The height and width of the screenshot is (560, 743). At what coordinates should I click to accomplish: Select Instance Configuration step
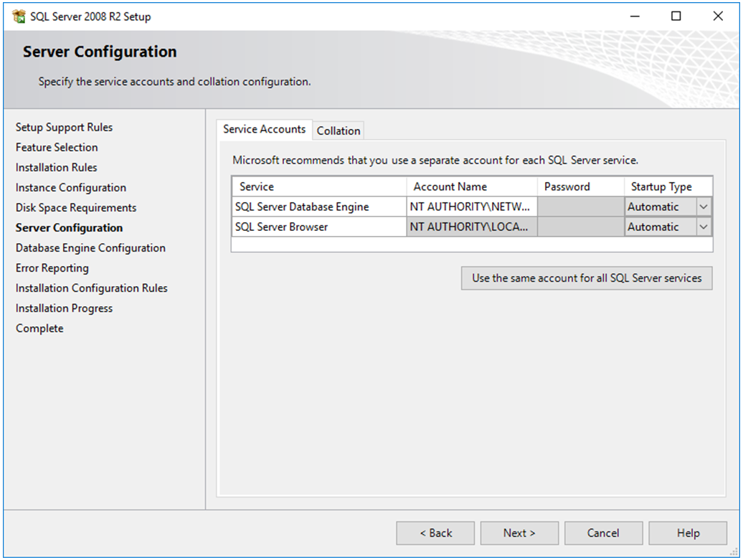click(70, 188)
